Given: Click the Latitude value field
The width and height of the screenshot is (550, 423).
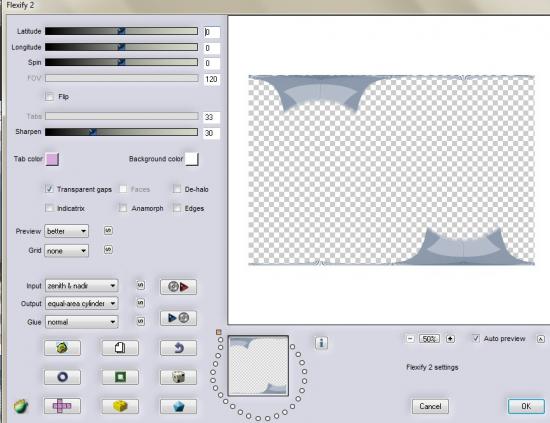Looking at the screenshot, I should click(x=212, y=32).
